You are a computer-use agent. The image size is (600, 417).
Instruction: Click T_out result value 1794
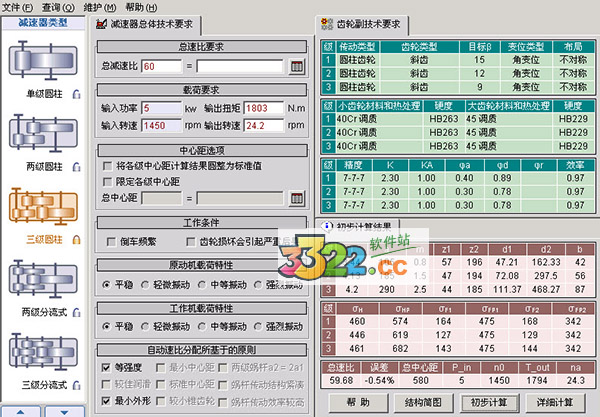[x=537, y=381]
